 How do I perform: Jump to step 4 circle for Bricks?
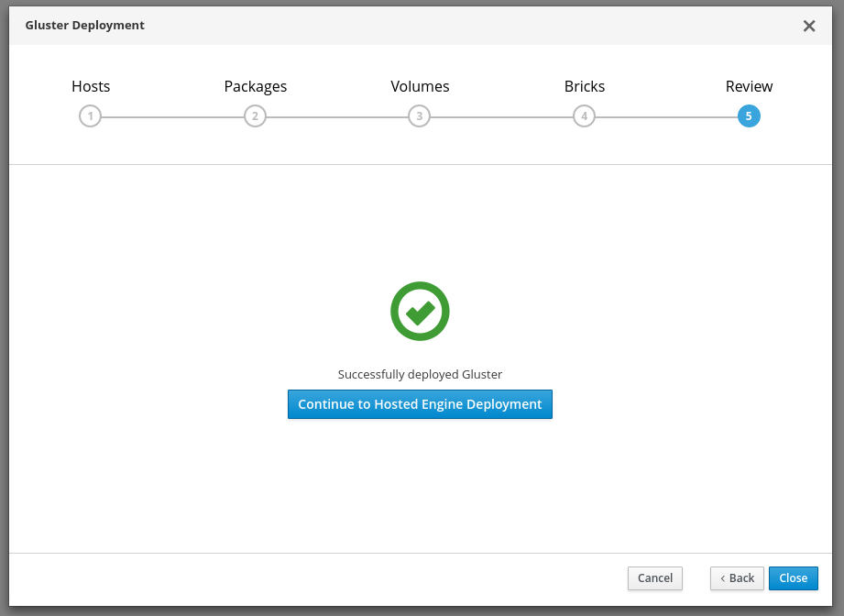click(x=584, y=116)
